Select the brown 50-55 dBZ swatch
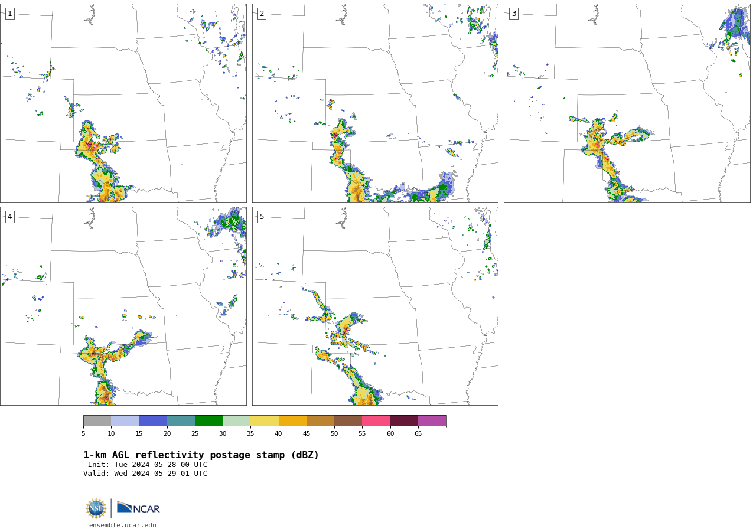Viewport: 756px width, 532px height. [x=348, y=421]
